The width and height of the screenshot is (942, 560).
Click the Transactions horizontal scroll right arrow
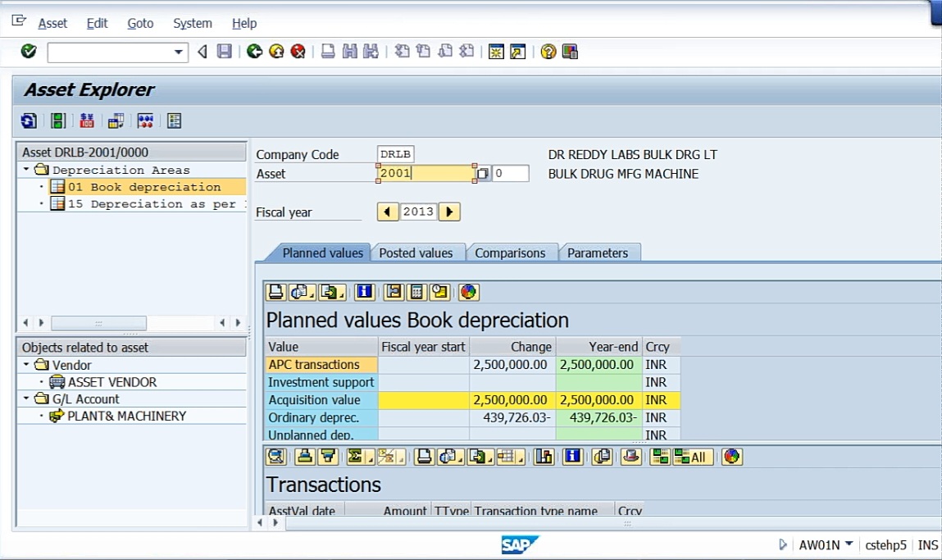click(275, 523)
